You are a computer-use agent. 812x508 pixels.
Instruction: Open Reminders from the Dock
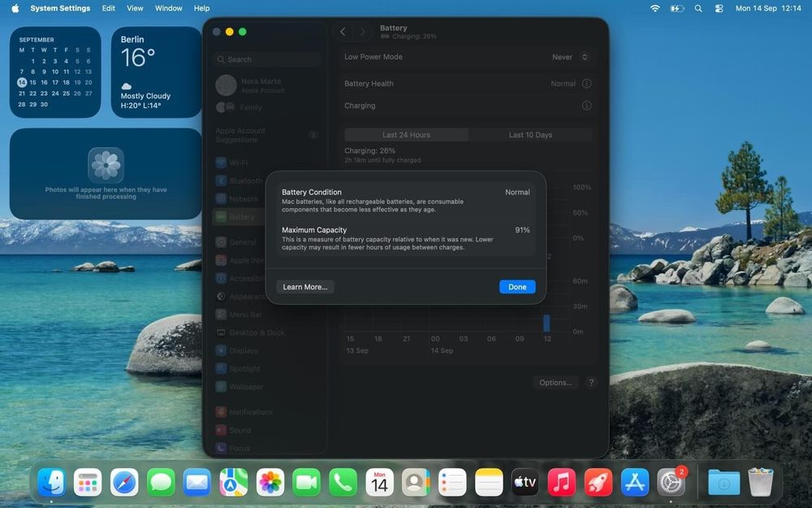click(x=452, y=482)
